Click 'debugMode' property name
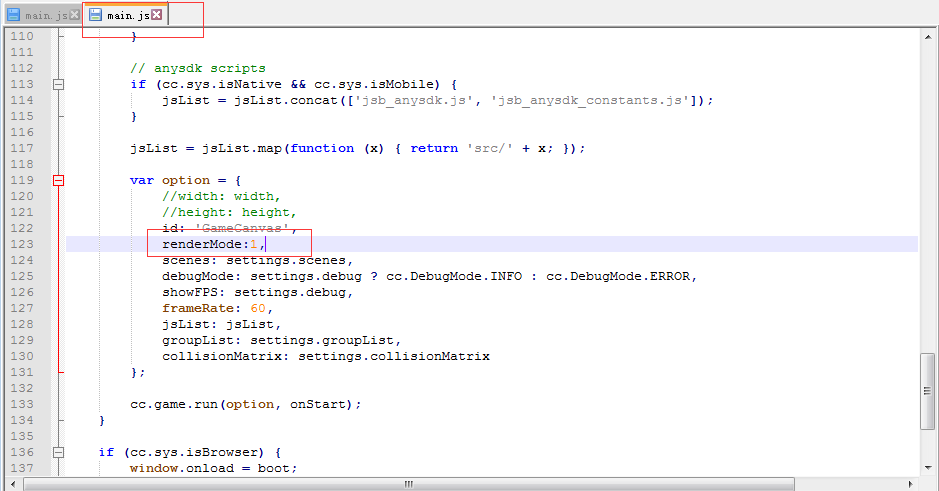The width and height of the screenshot is (939, 491). click(x=198, y=276)
